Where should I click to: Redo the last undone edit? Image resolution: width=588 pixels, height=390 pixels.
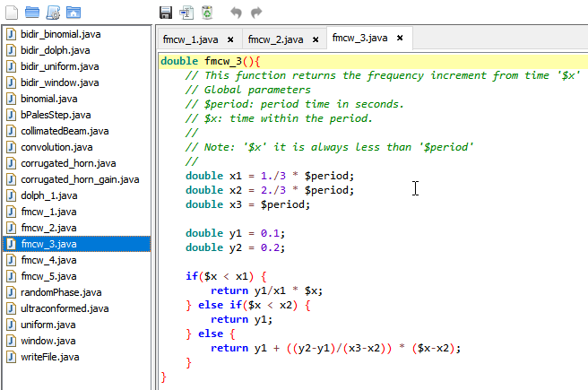pos(257,13)
